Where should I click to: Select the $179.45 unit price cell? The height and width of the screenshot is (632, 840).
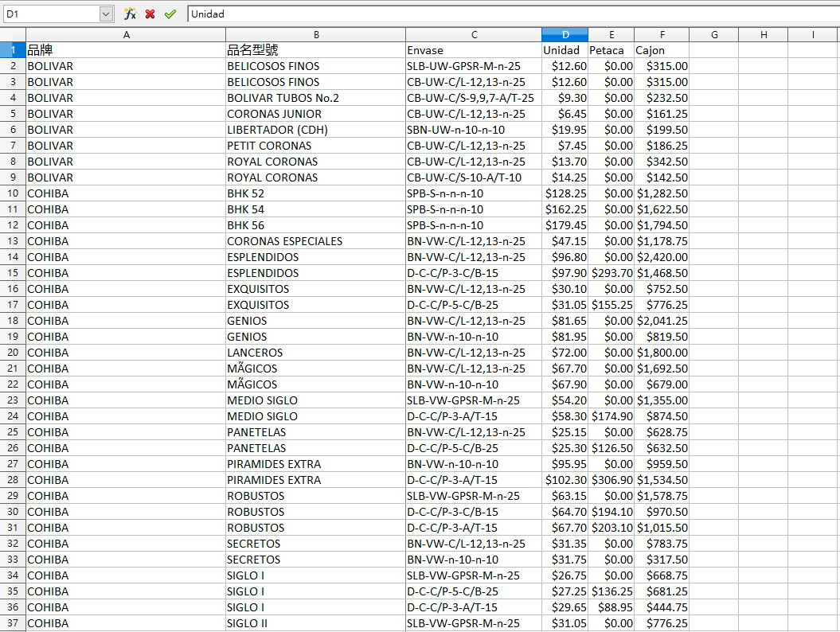tap(565, 225)
